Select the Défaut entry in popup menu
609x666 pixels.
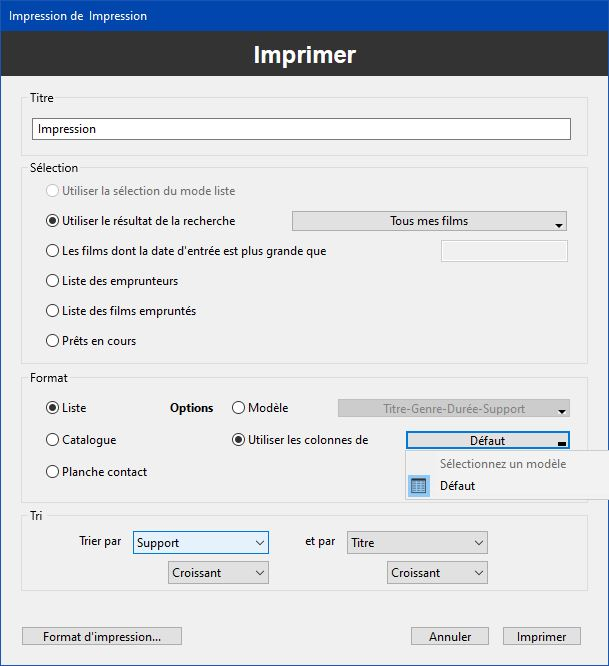point(457,486)
